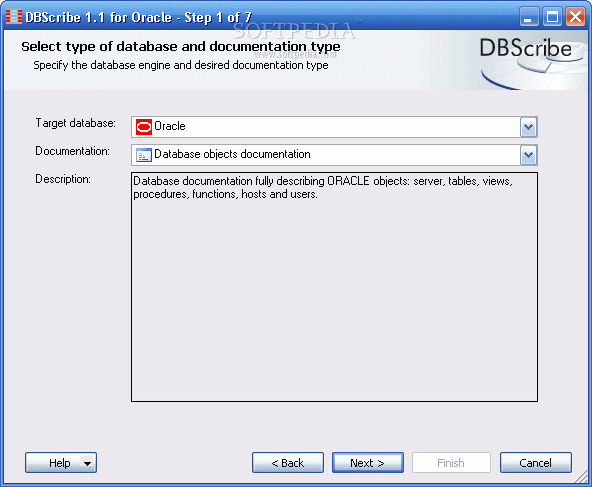592x487 pixels.
Task: Close the DBScribe window
Action: coord(575,17)
